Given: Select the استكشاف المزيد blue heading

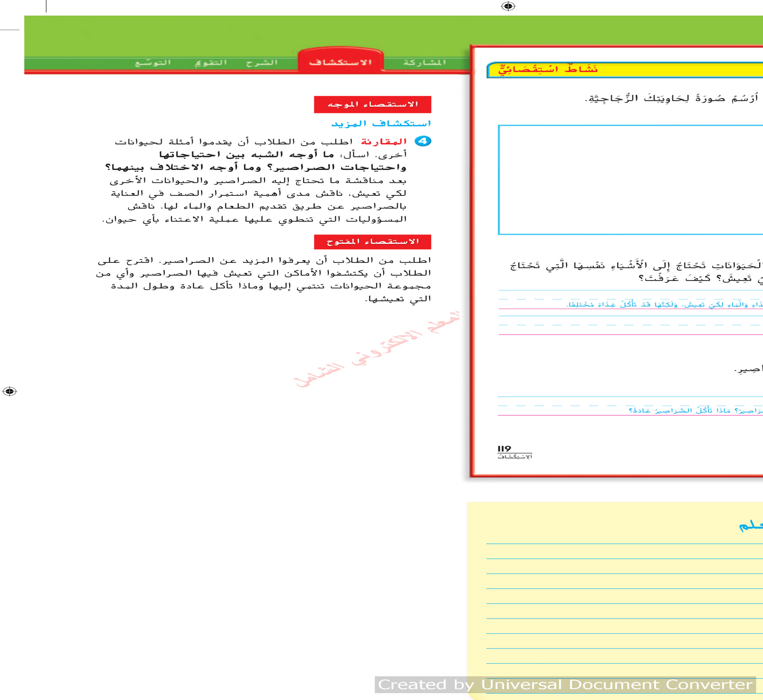Looking at the screenshot, I should click(x=381, y=123).
